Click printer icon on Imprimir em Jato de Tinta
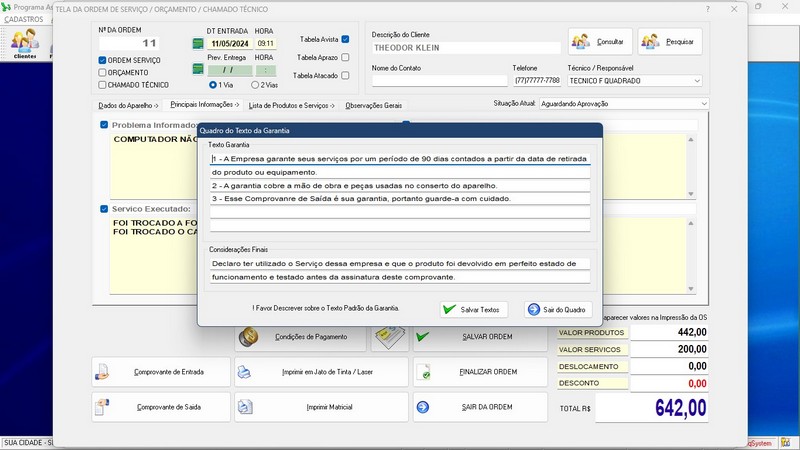This screenshot has width=800, height=450. pos(245,372)
